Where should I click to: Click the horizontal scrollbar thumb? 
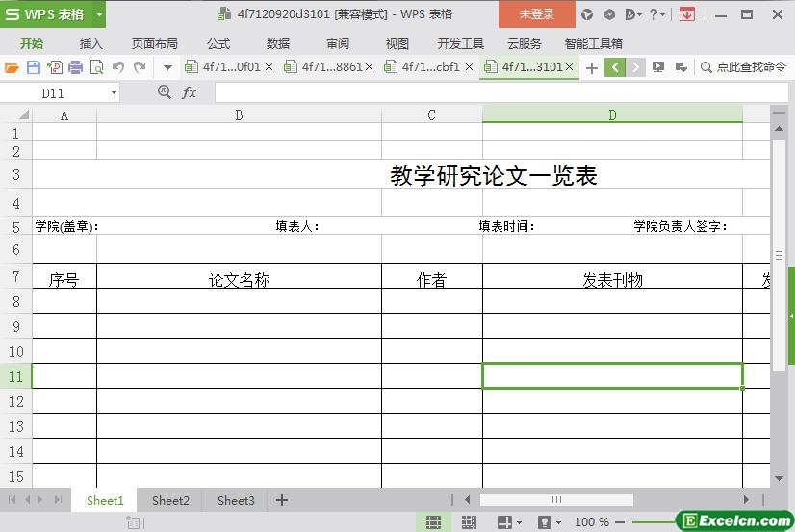click(556, 500)
